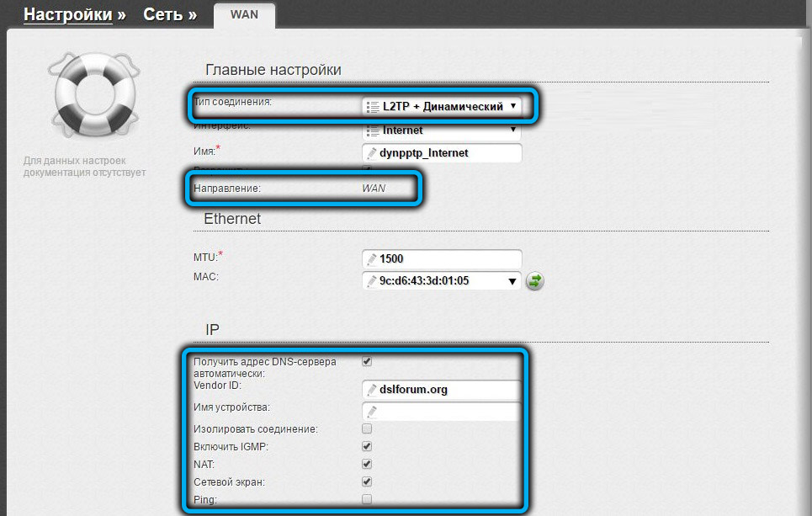Screen dimensions: 812x516
Task: Click list icon in Internet interface field
Action: [373, 130]
